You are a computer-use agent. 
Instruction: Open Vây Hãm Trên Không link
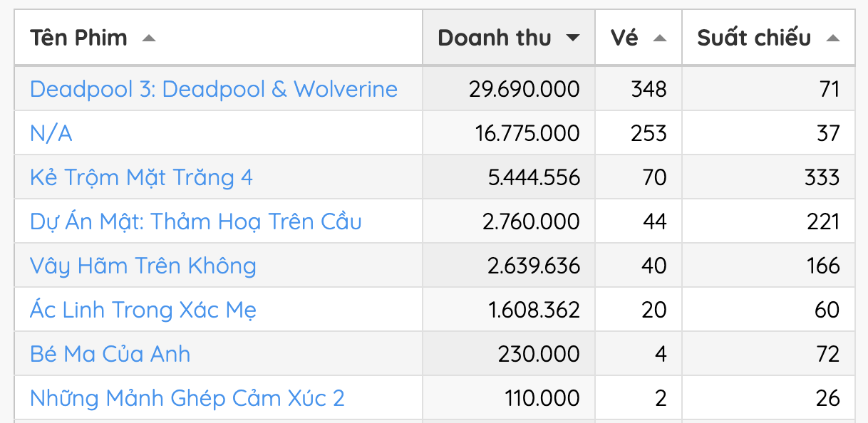tap(143, 266)
